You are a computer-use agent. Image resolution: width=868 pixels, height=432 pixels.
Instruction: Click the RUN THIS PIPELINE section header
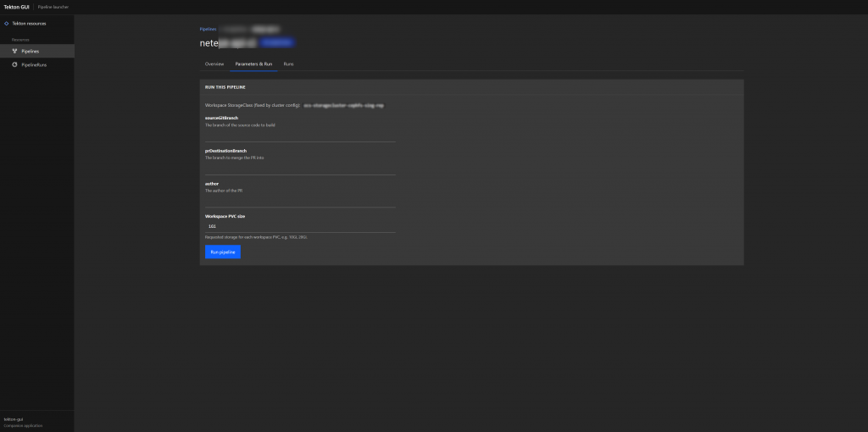tap(225, 87)
